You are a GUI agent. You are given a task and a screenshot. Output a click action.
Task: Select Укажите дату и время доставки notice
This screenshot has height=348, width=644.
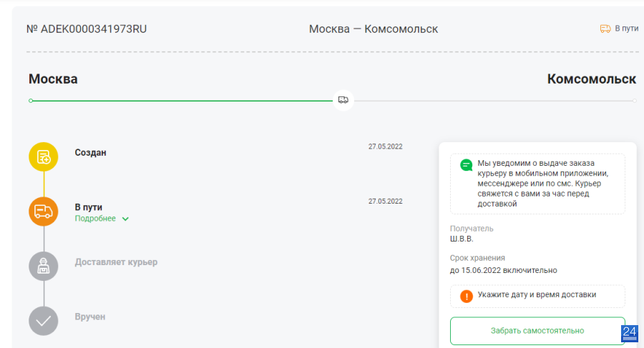click(537, 296)
